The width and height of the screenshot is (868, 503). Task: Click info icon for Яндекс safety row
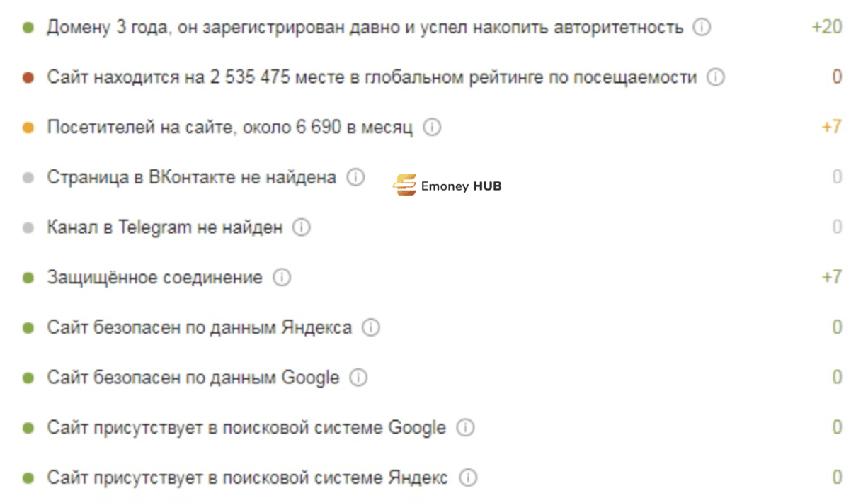pyautogui.click(x=371, y=328)
